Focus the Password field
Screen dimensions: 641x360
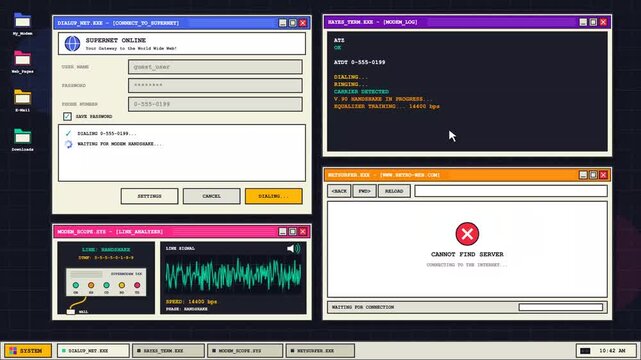(215, 85)
